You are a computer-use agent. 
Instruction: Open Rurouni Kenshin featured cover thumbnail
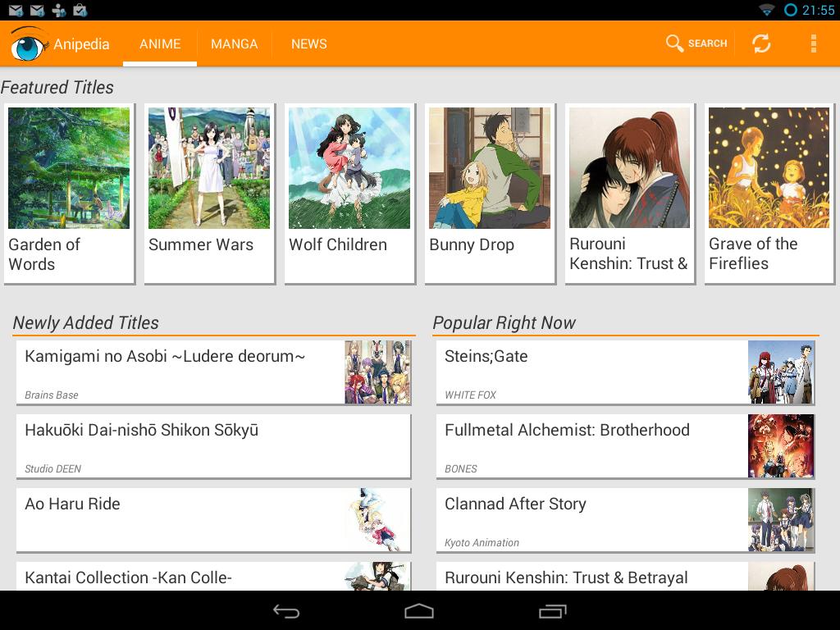[629, 167]
